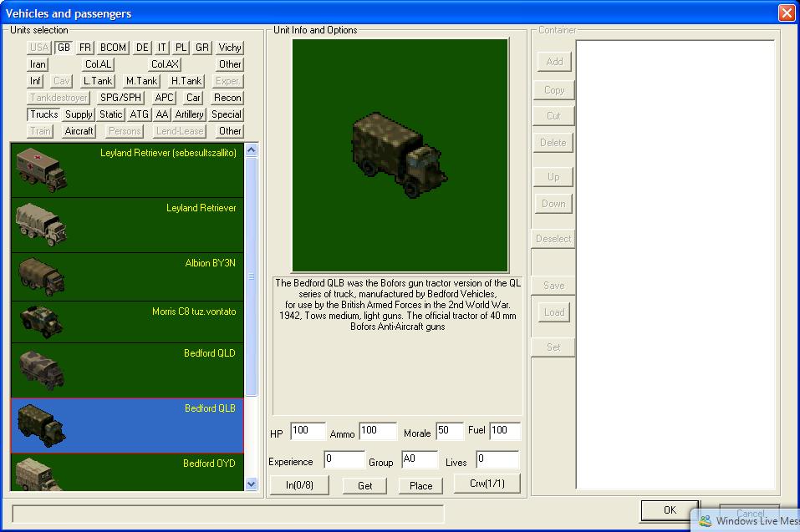Filter units by Inf type

(35, 81)
